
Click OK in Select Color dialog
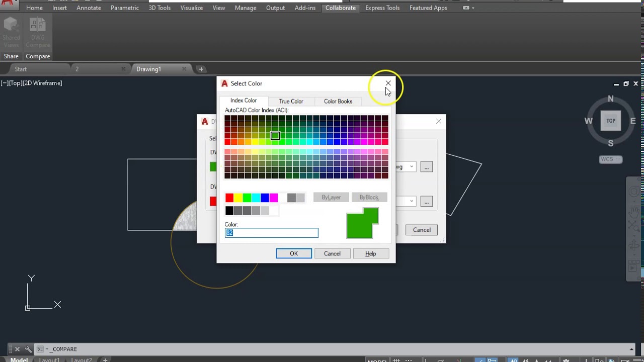click(x=294, y=253)
